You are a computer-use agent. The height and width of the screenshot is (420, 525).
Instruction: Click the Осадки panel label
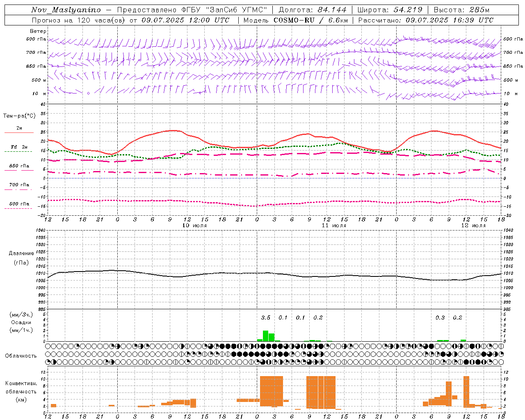21,322
